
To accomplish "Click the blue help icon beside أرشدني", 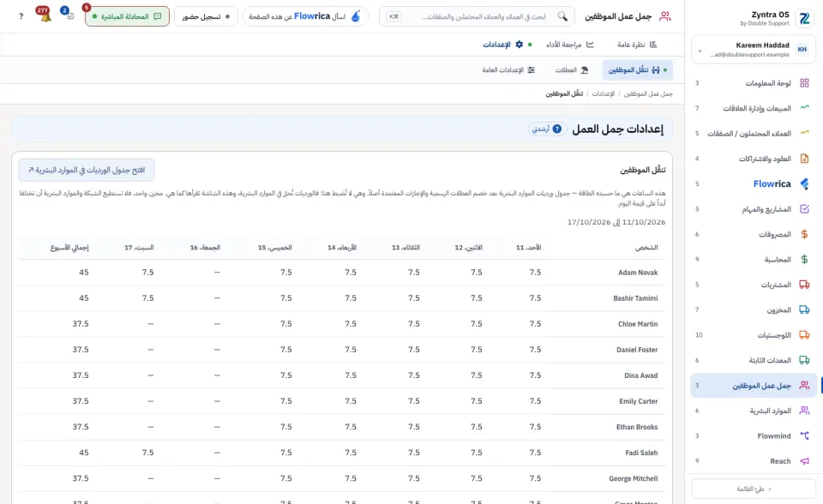I will point(557,129).
